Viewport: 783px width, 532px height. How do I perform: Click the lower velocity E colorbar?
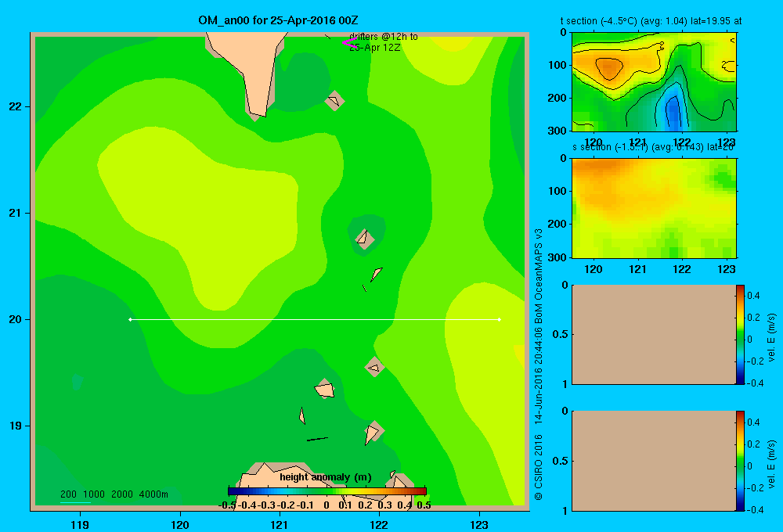click(x=740, y=461)
